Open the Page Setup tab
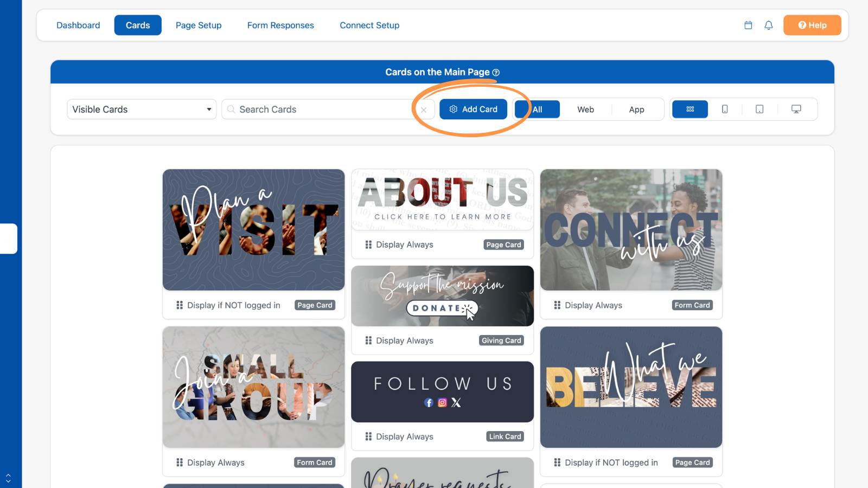868x488 pixels. (x=199, y=25)
